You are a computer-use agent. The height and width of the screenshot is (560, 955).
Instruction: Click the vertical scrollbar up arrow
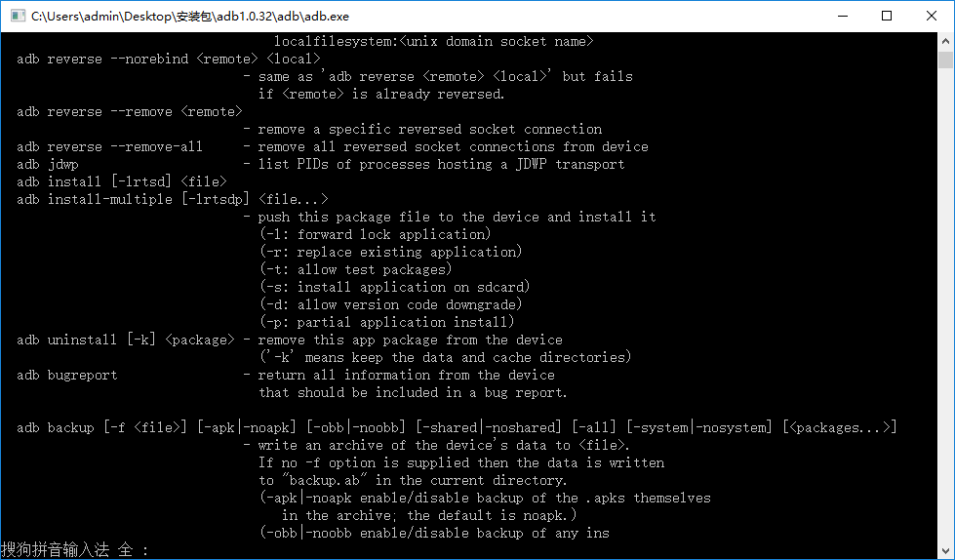(x=945, y=41)
